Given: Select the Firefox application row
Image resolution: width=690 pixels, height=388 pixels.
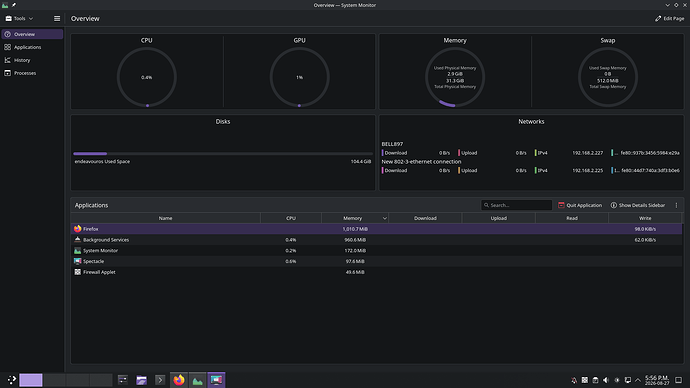Looking at the screenshot, I should (377, 229).
